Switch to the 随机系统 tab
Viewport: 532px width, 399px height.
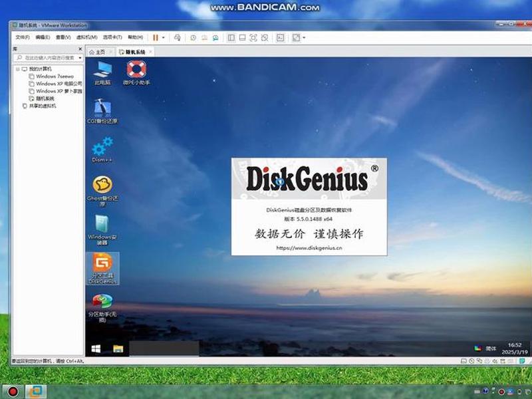point(135,52)
